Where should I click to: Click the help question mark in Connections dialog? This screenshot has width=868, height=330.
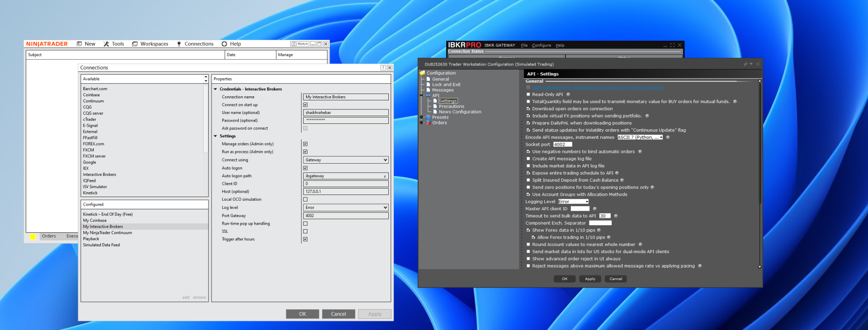(x=383, y=68)
